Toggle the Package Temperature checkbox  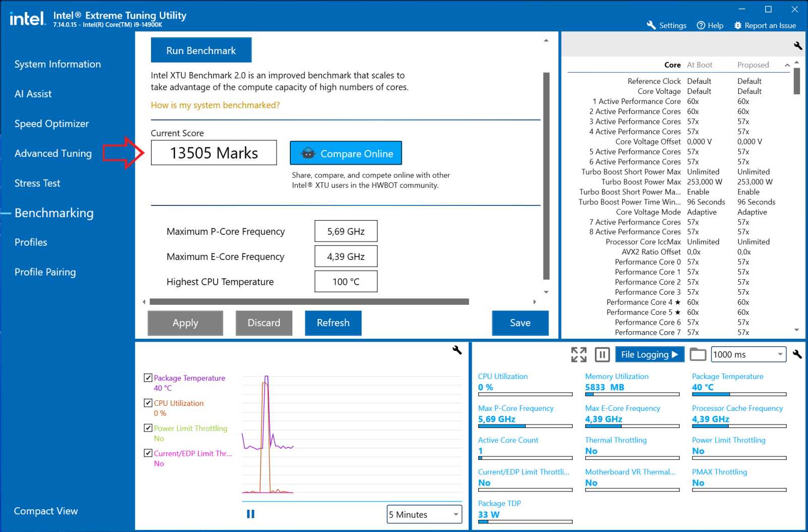148,378
